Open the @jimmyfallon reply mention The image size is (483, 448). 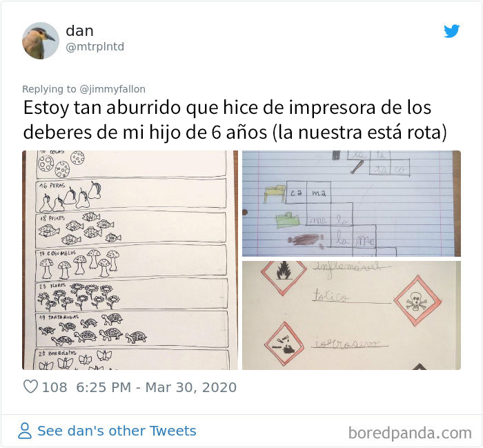point(112,89)
